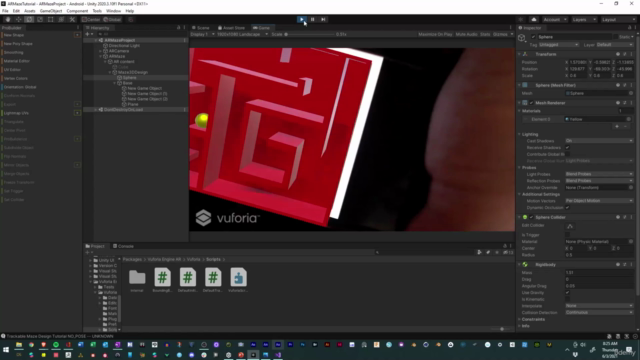Screen dimensions: 640x360
Task: Open the Tag Untagged dropdown
Action: click(558, 44)
